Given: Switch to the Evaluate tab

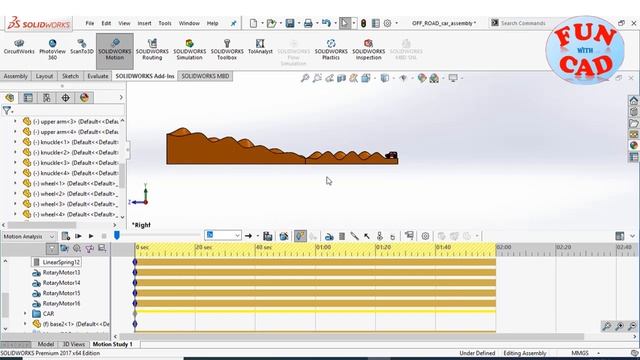Looking at the screenshot, I should 98,76.
